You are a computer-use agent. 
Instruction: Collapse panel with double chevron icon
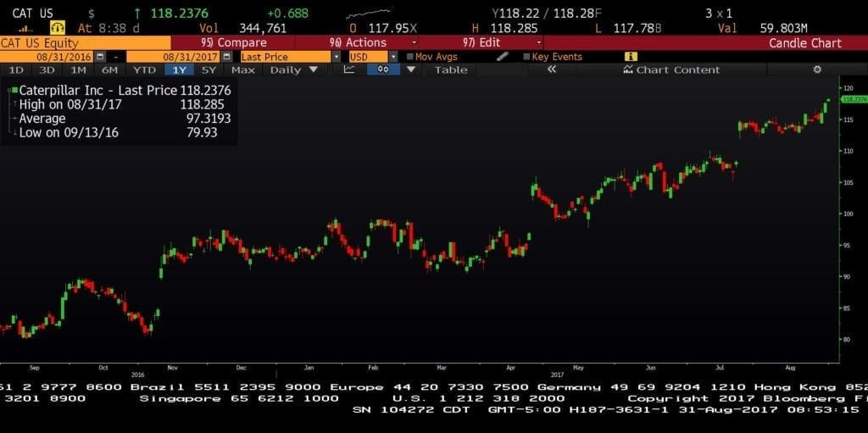(x=551, y=69)
